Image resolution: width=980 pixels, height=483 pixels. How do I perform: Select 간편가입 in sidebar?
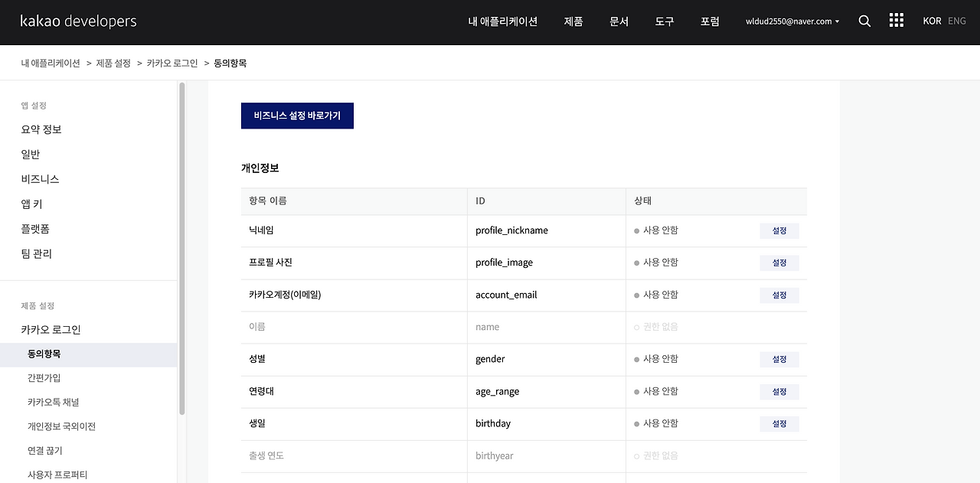click(44, 378)
